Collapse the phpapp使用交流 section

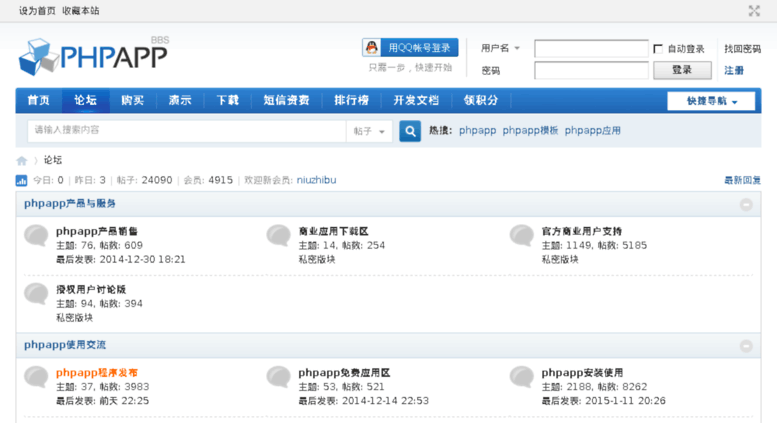[x=746, y=346]
